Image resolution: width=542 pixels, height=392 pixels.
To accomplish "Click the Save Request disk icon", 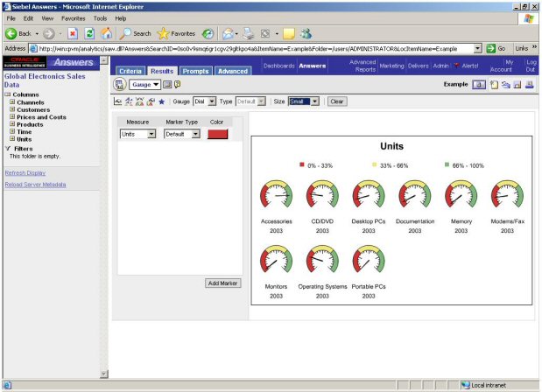I will [517, 85].
